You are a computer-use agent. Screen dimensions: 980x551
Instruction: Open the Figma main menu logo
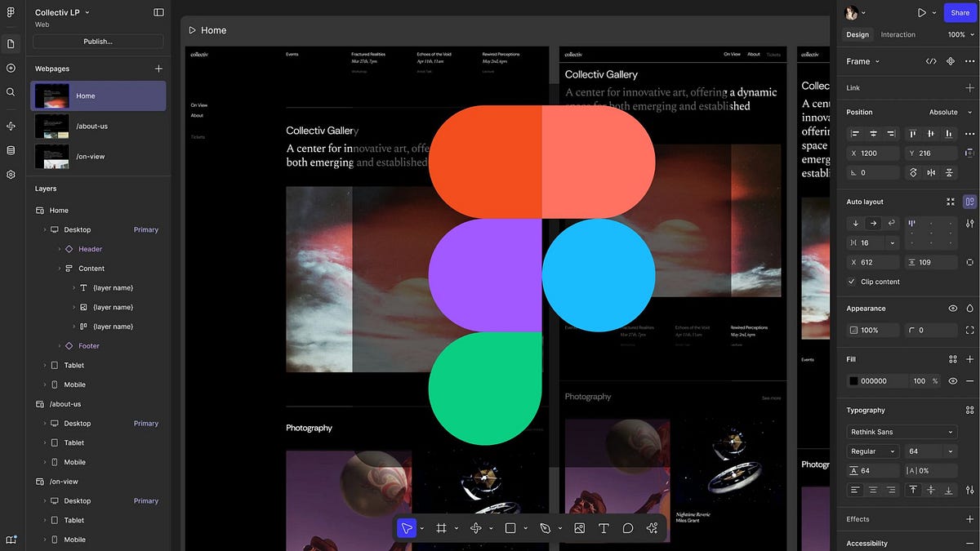coord(11,12)
